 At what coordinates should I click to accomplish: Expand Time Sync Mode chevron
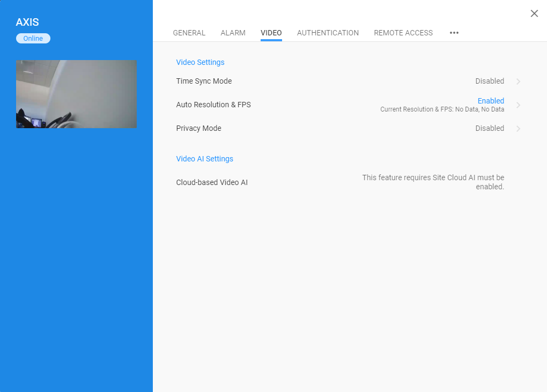click(519, 82)
